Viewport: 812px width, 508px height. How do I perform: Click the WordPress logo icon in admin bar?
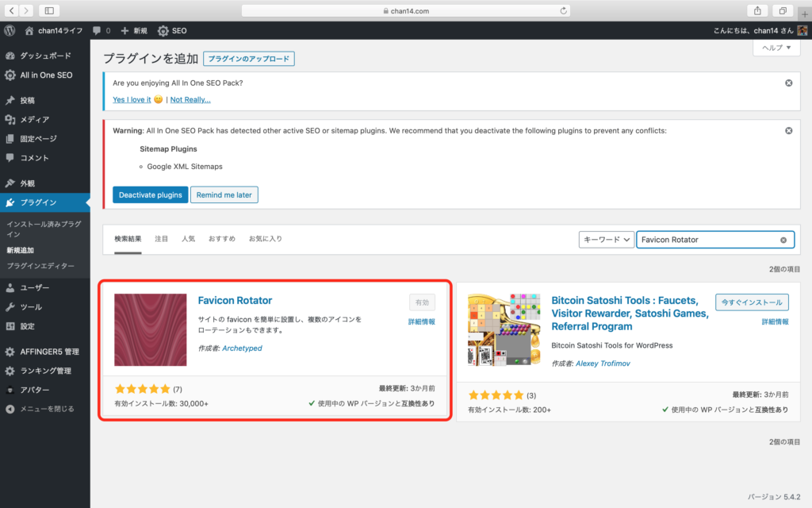click(x=10, y=31)
